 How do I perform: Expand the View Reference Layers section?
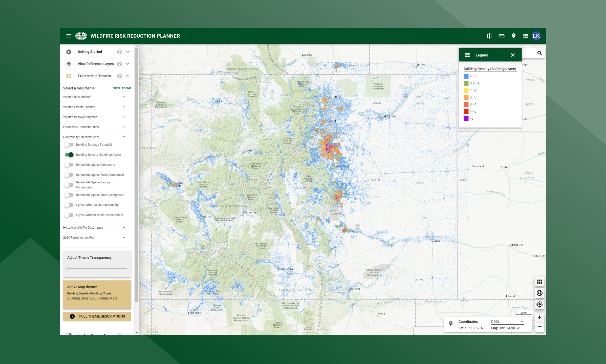(x=128, y=64)
